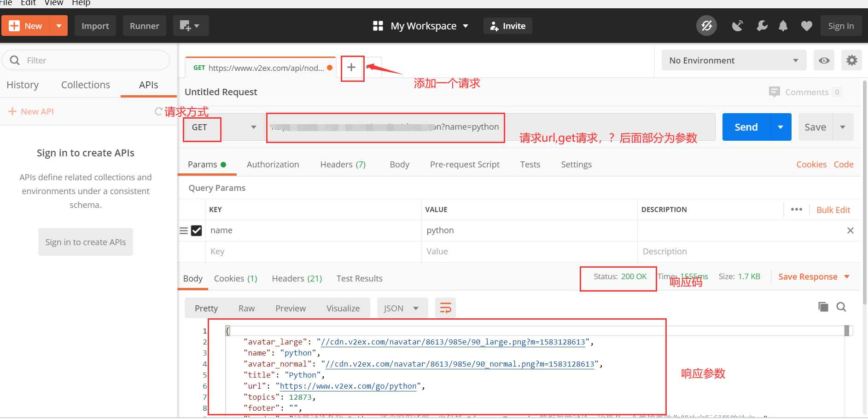Open the new window icon dropdown
The image size is (868, 419).
(191, 26)
